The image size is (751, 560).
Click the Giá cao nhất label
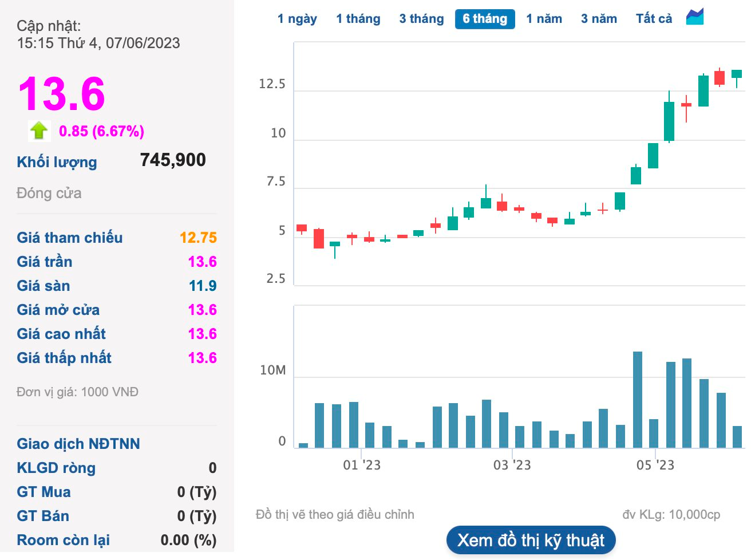(61, 334)
